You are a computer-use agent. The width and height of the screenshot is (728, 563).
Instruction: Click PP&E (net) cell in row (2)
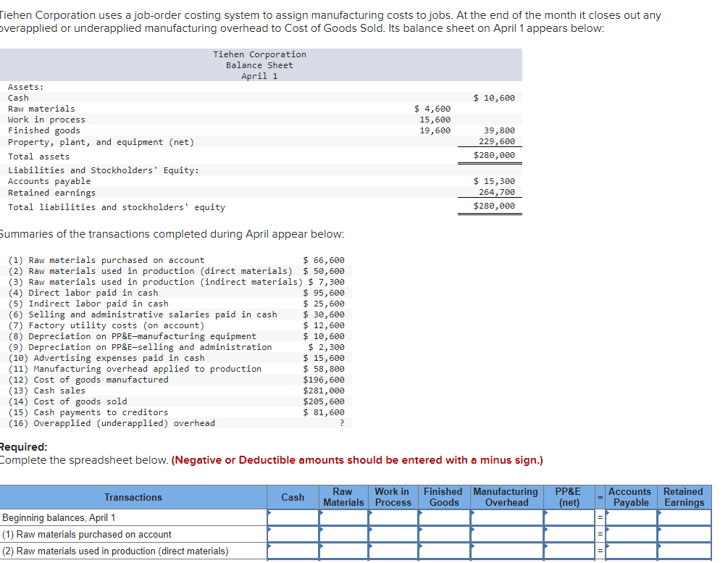569,551
